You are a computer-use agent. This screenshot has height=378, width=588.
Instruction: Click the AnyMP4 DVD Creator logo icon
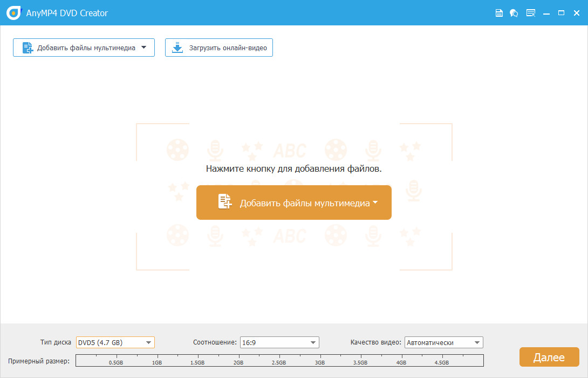[x=14, y=13]
